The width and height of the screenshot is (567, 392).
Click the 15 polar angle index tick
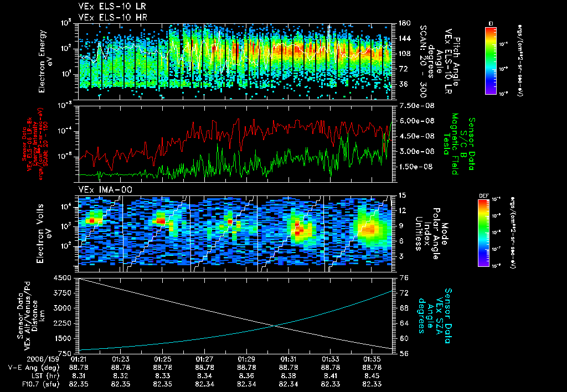pos(403,195)
